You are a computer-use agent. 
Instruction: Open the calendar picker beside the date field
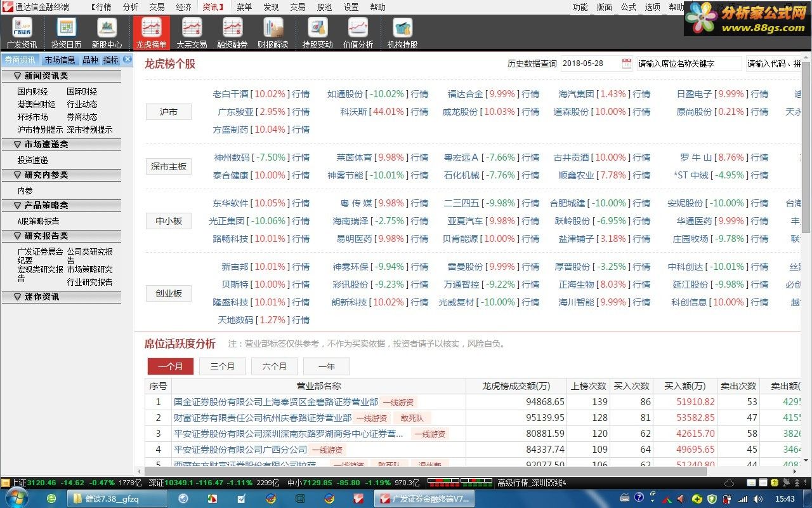click(x=627, y=63)
